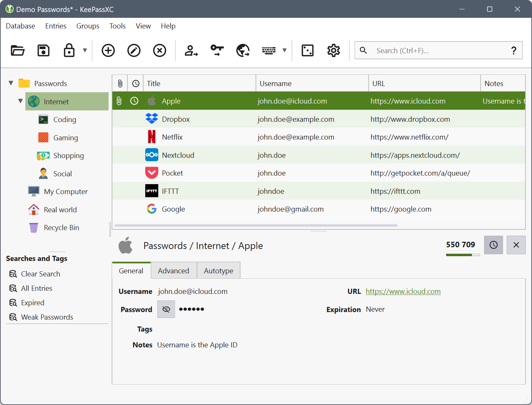Reveal the hidden password with the eye toggle
Image resolution: width=532 pixels, height=405 pixels.
pos(166,309)
